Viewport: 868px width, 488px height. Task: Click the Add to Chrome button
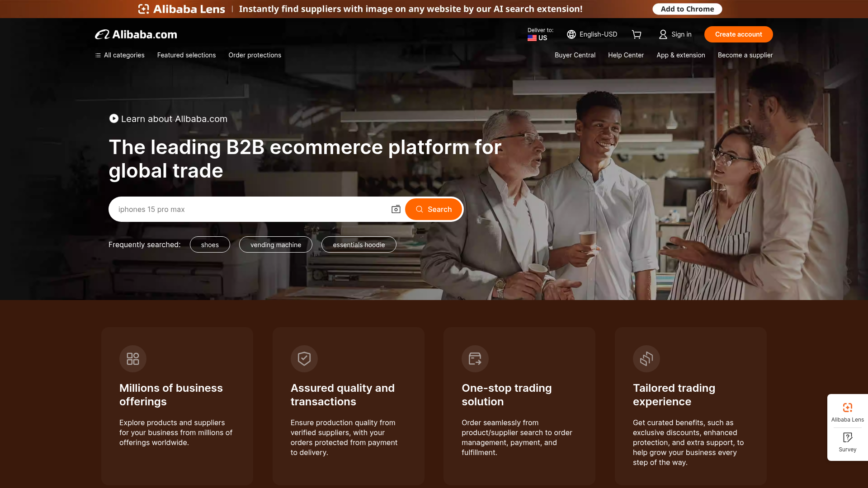coord(687,9)
